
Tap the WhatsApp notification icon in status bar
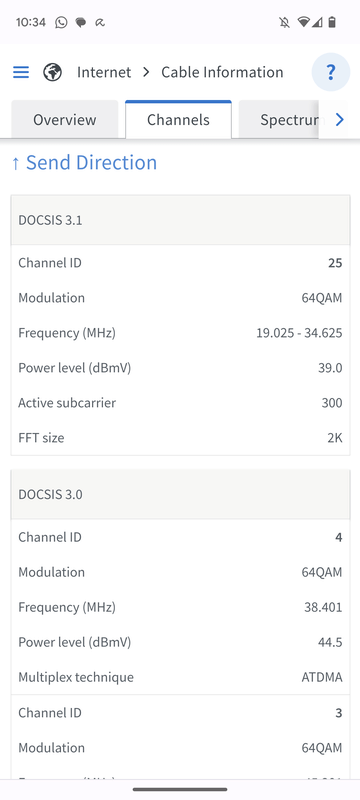pos(61,22)
